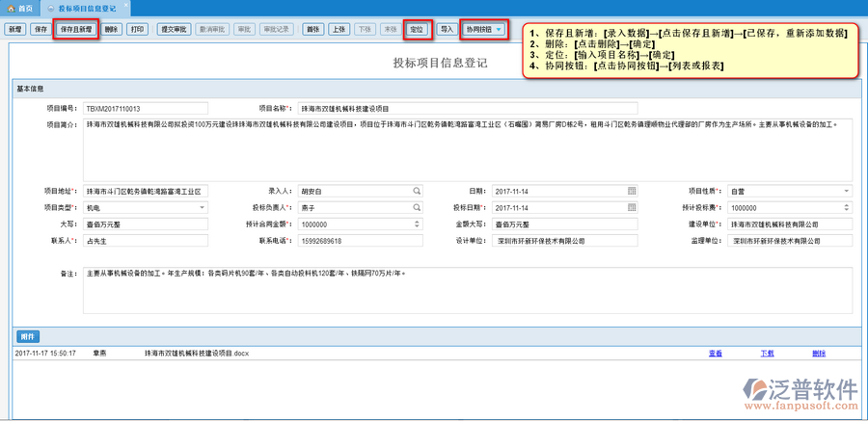This screenshot has width=868, height=421.
Task: Click search icon in 录入人 field
Action: 417,190
